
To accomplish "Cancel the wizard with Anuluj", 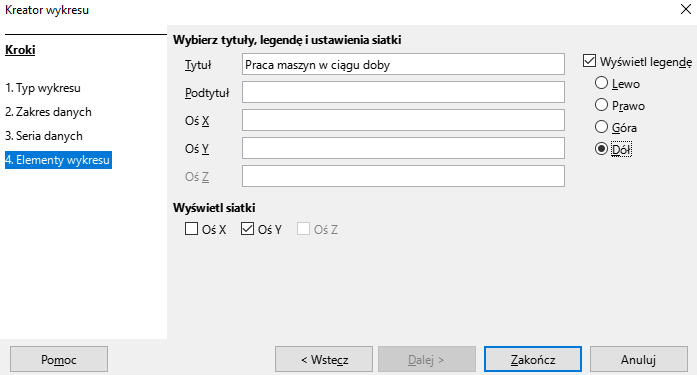I will 639,359.
